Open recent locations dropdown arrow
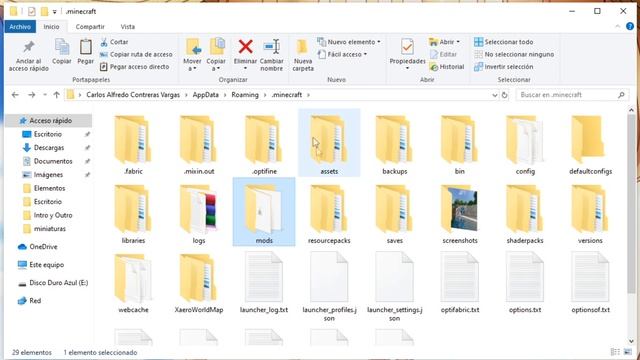Viewport: 640px width, 360px height. coord(44,95)
